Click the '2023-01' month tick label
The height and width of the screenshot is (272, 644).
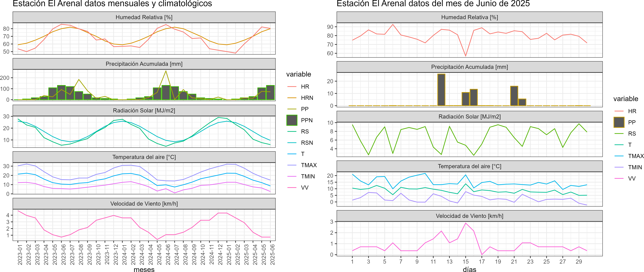20,254
